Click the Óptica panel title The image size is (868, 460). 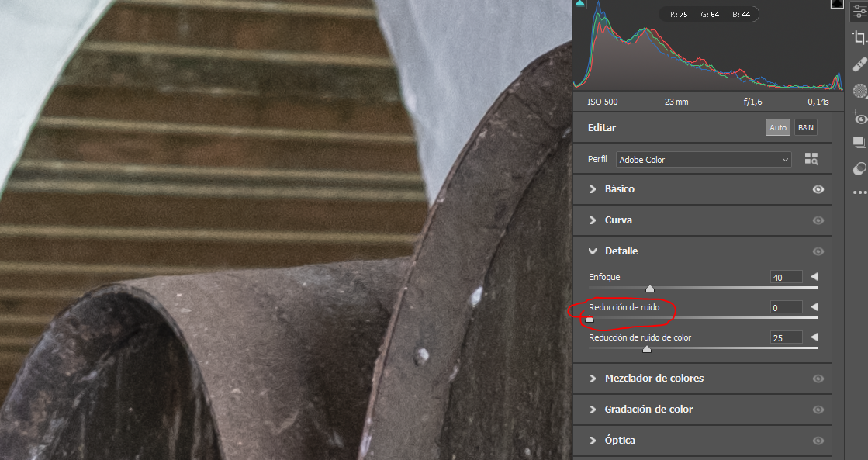click(x=620, y=441)
